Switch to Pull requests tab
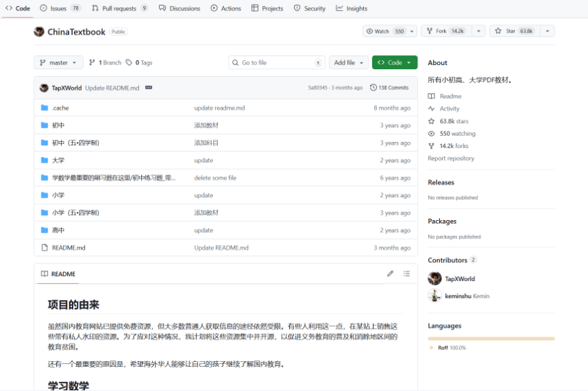 [x=120, y=8]
